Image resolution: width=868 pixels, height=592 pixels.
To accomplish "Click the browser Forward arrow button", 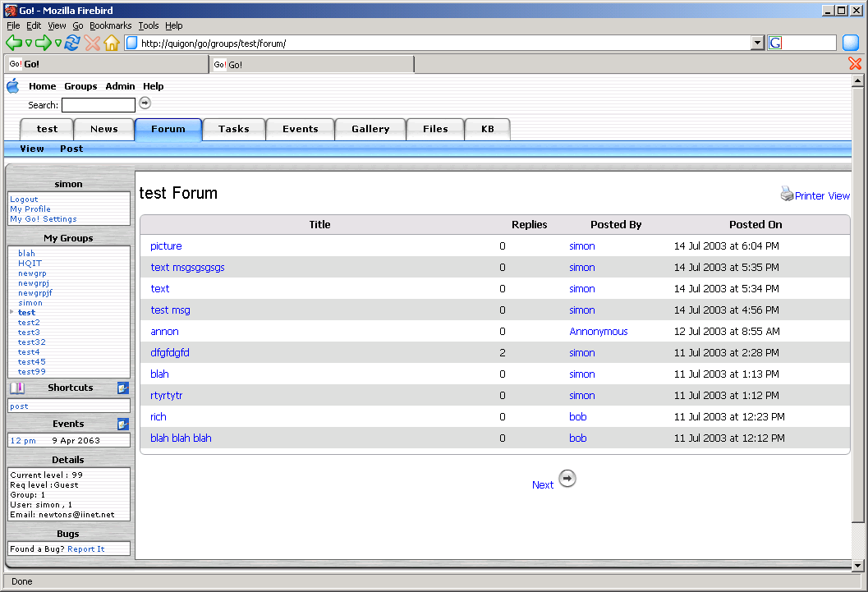I will click(x=44, y=43).
